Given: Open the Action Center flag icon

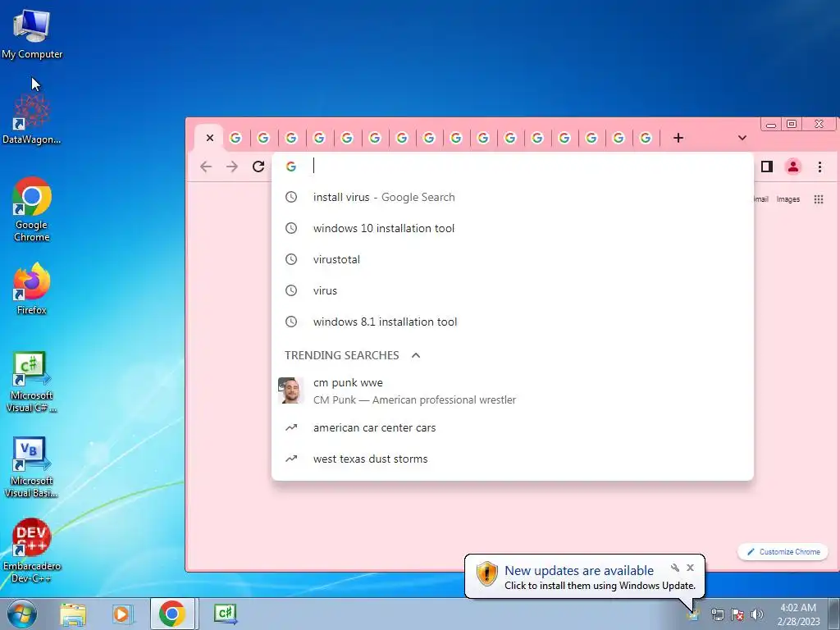Looking at the screenshot, I should tap(737, 614).
